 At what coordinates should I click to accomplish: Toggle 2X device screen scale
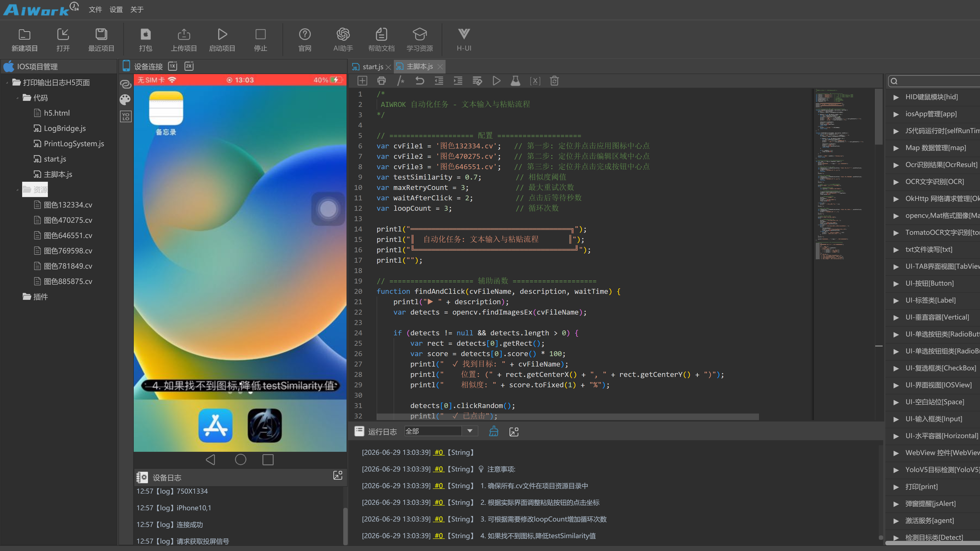(x=189, y=66)
